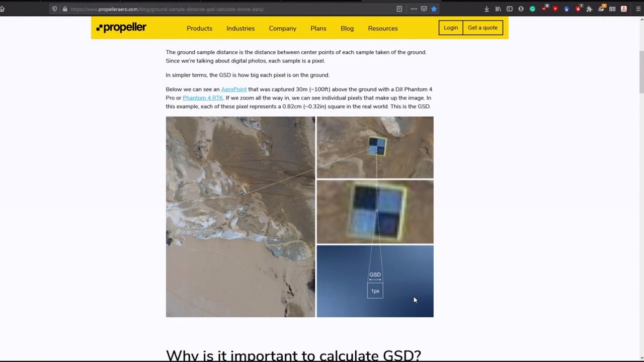644x362 pixels.
Task: Click the blue house extension icon
Action: 567,9
